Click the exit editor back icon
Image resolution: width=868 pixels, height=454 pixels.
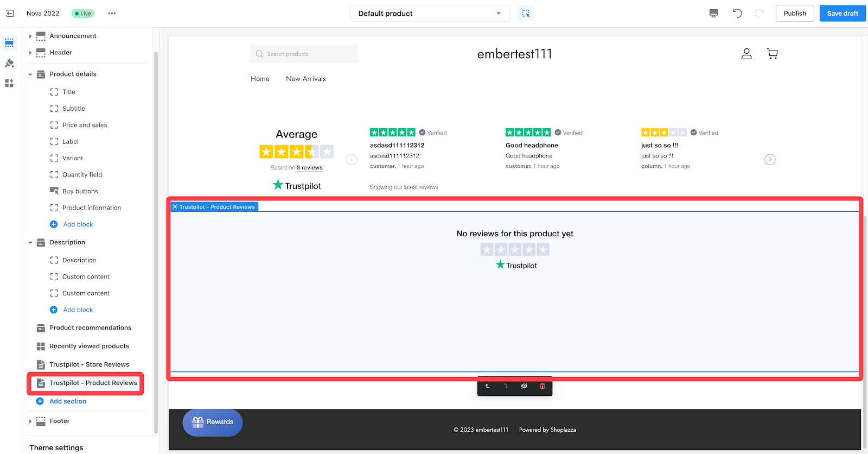coord(10,14)
